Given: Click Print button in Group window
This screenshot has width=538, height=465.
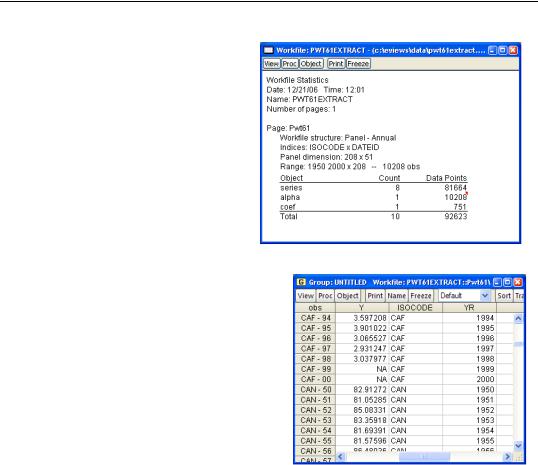Looking at the screenshot, I should [375, 296].
